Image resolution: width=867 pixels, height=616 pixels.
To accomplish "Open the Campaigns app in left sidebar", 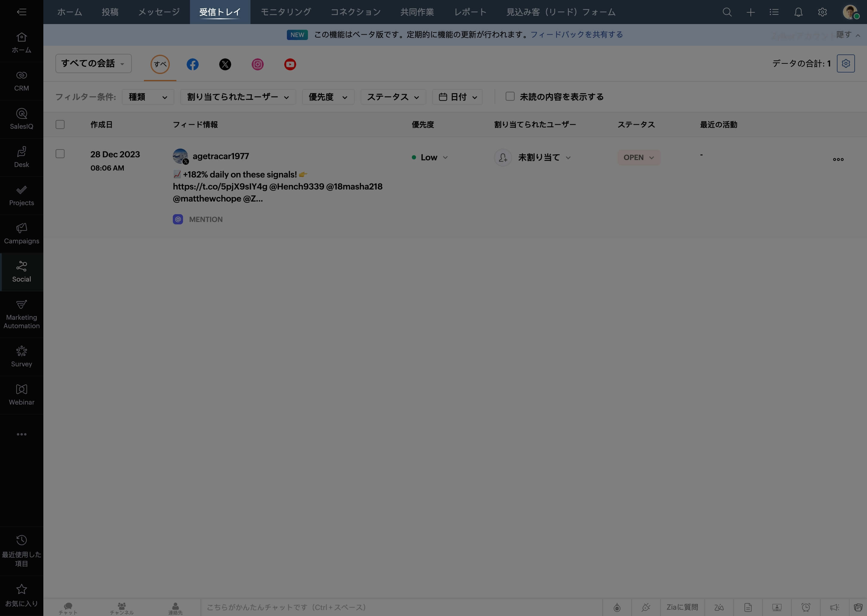I will tap(21, 233).
